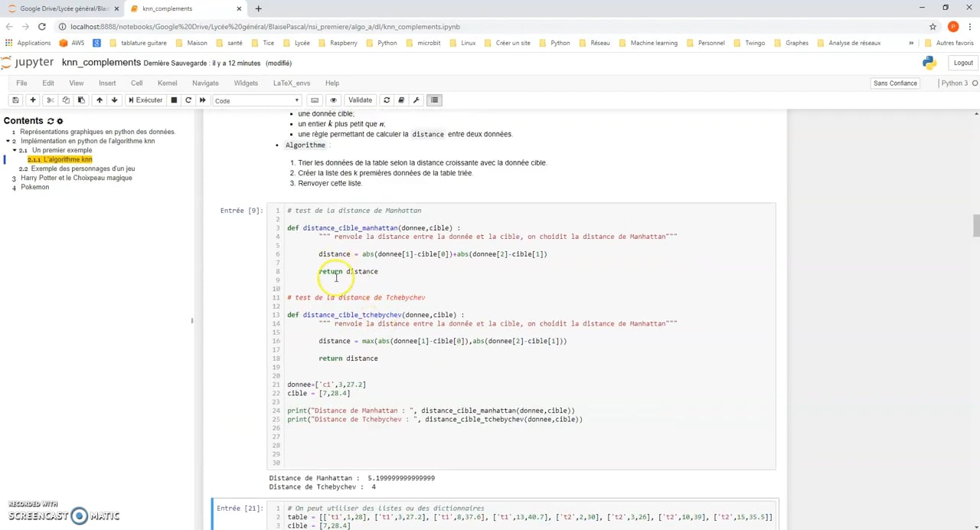Open the 'Machine learning' bookmarks folder
This screenshot has height=530, width=980.
[648, 43]
